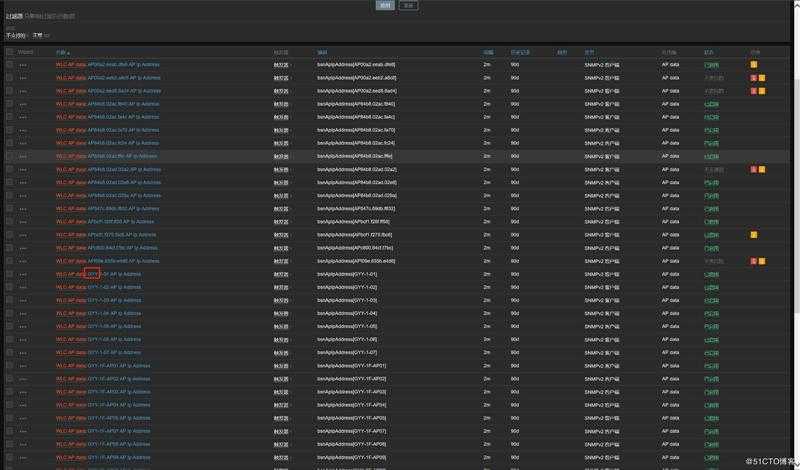Click yellow info icon on AP5cf1.f270.f5d0 row
Screen dimensions: 800x470
[754, 235]
